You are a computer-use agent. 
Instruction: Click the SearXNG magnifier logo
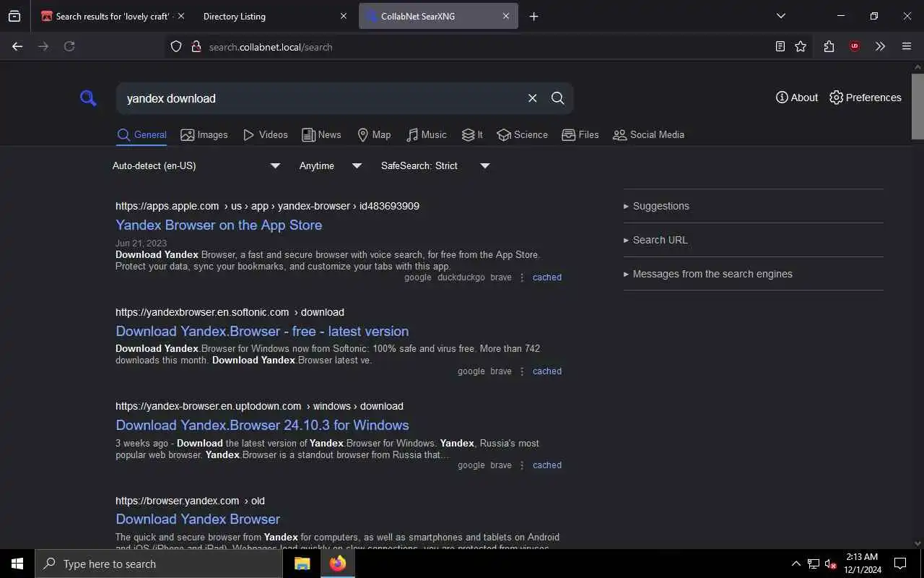[x=88, y=98]
